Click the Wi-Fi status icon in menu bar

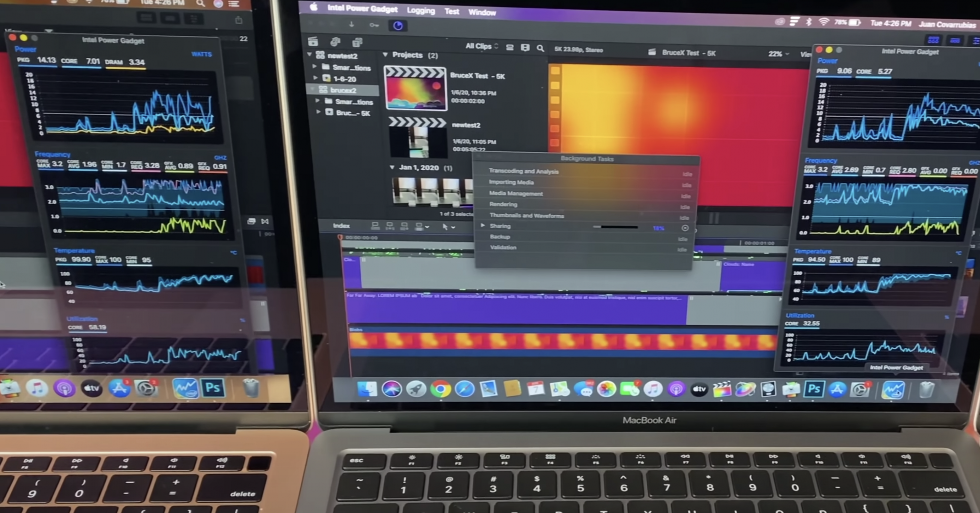(824, 22)
